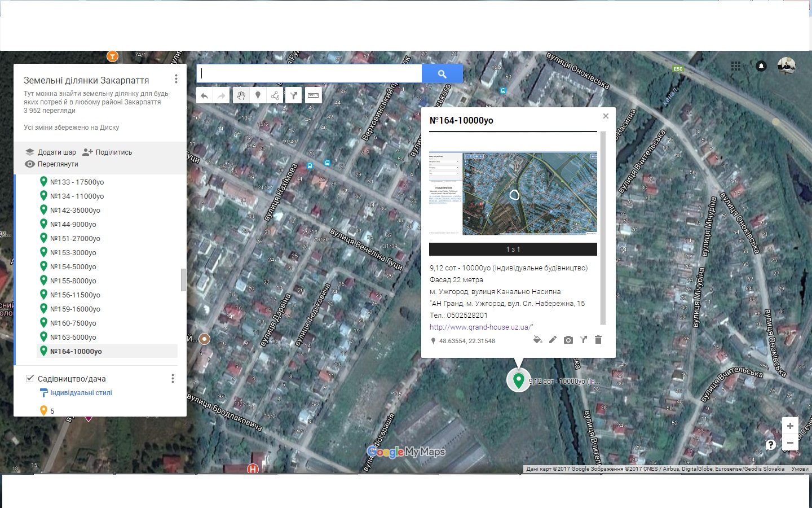Open the grand-house.uz.ua link
This screenshot has height=508, width=812.
point(481,327)
